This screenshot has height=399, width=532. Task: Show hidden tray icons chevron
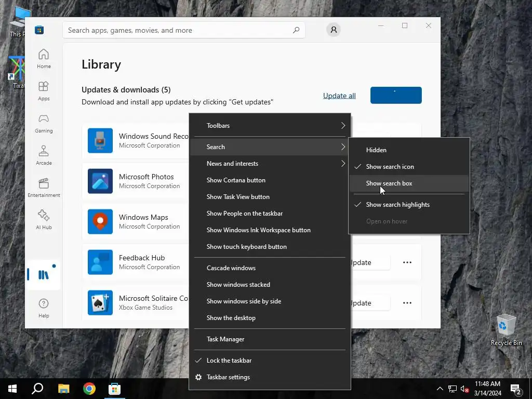[440, 389]
